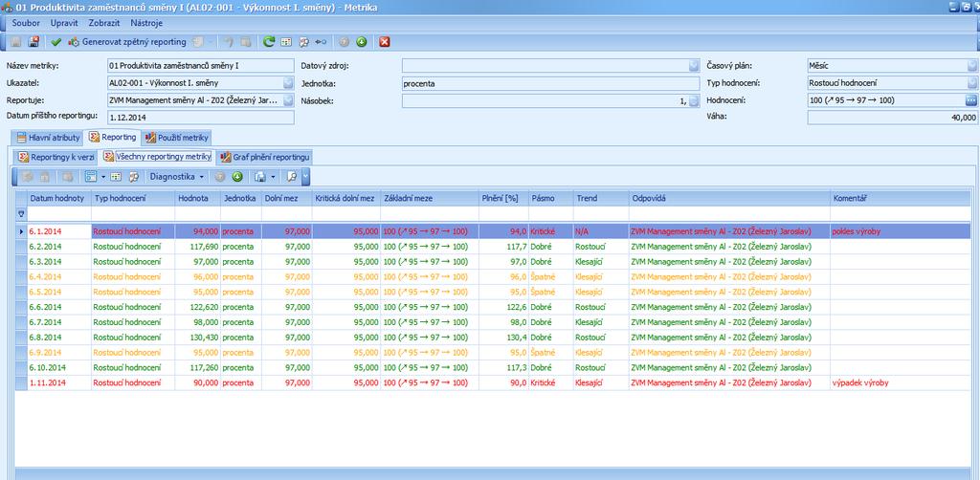Screen dimensions: 980x480
Task: Open the Soubor menu
Action: coord(26,23)
